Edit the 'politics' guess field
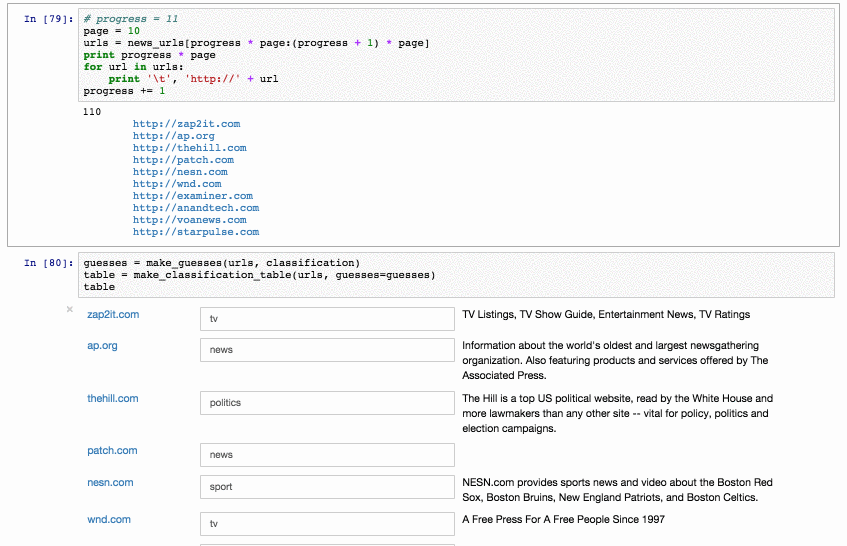 tap(327, 403)
